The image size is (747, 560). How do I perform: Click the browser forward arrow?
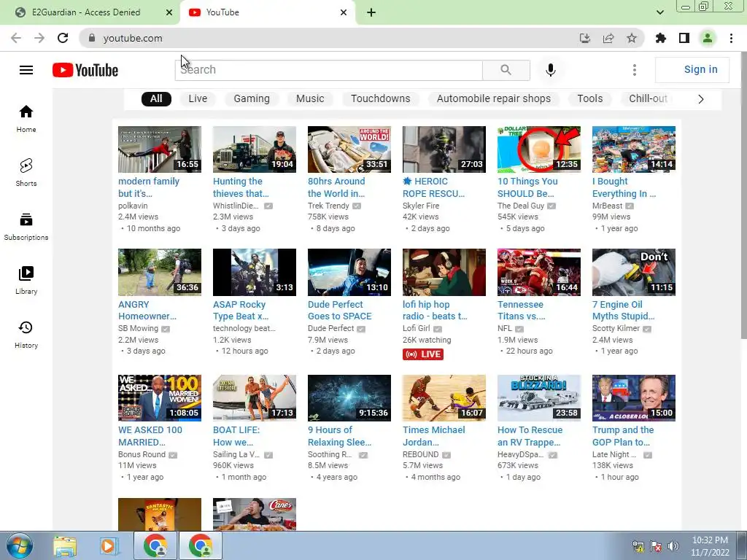tap(39, 38)
